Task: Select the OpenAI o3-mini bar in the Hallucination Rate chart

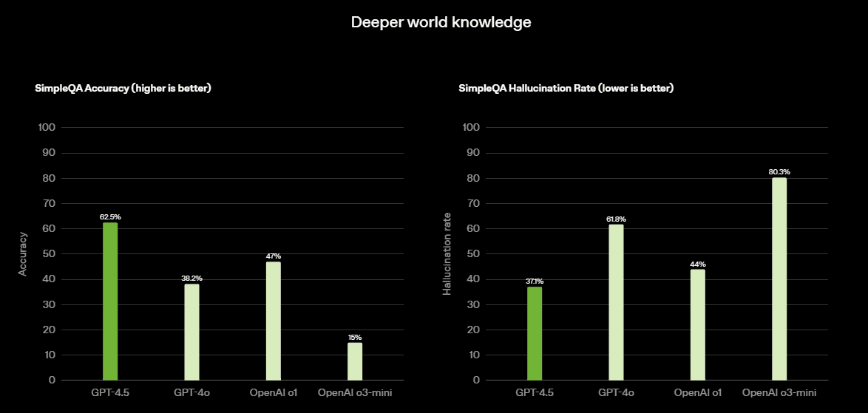Action: click(x=779, y=279)
